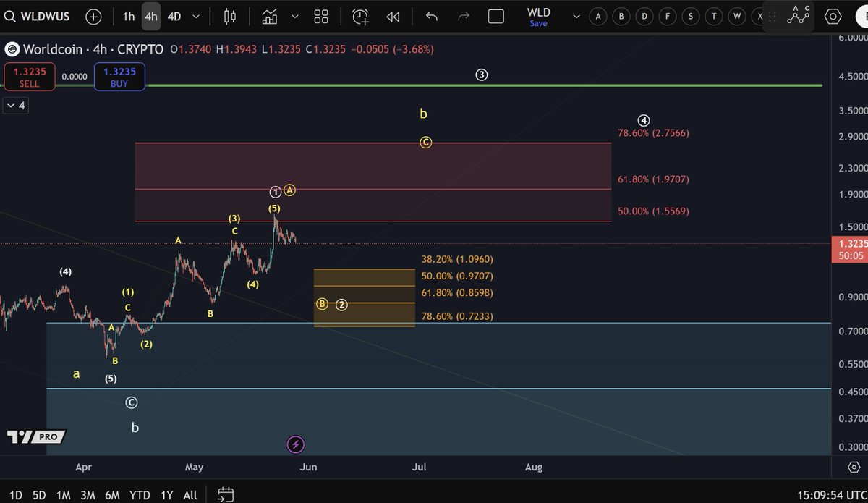Click the 50.00% (1.5569) level label
This screenshot has height=503, width=868.
[653, 211]
